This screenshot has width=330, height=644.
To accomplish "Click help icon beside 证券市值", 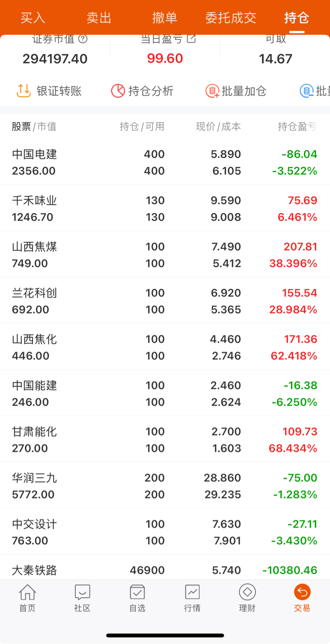I will click(x=83, y=39).
